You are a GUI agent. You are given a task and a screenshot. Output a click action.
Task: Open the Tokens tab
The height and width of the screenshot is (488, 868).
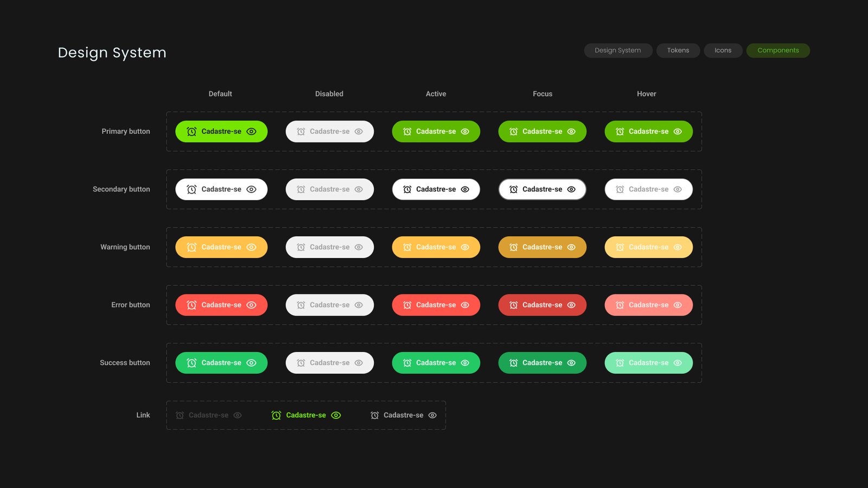click(x=678, y=50)
